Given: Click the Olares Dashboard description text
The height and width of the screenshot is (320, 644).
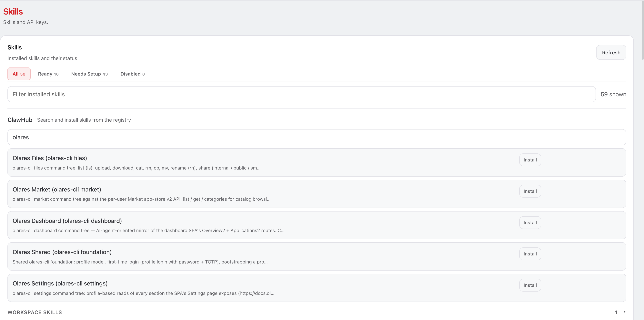Looking at the screenshot, I should coord(148,230).
